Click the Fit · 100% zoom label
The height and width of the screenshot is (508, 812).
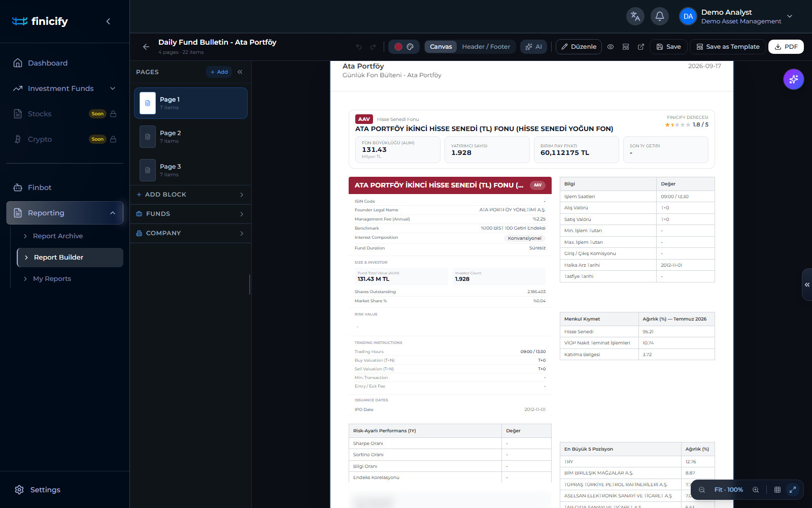728,490
